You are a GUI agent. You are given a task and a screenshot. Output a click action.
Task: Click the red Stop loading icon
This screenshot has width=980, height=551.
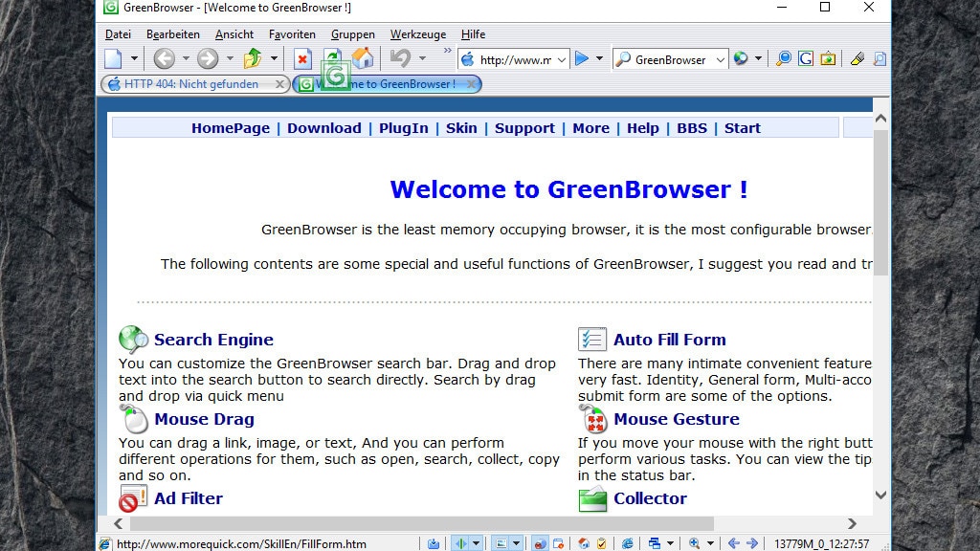click(x=302, y=59)
